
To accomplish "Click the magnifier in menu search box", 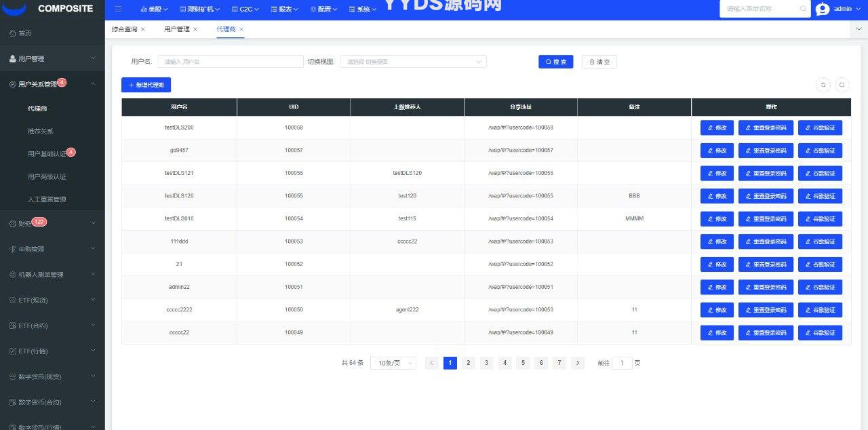I will coord(803,9).
